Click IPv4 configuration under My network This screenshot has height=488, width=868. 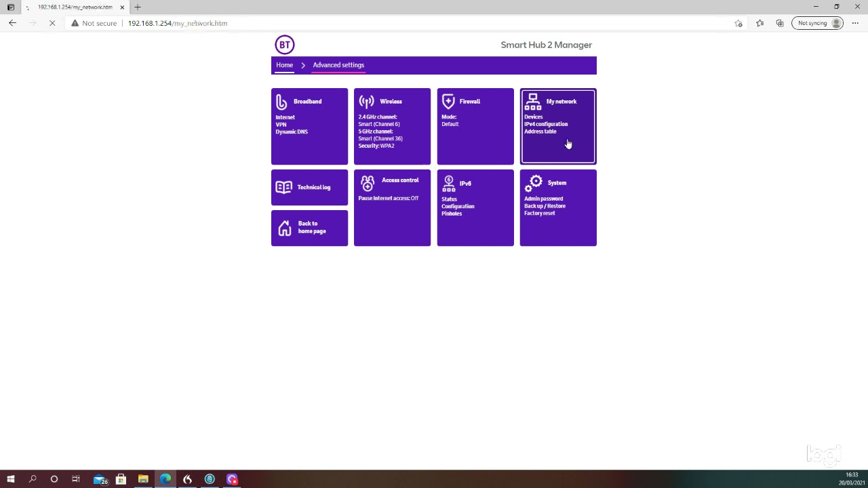pyautogui.click(x=546, y=125)
